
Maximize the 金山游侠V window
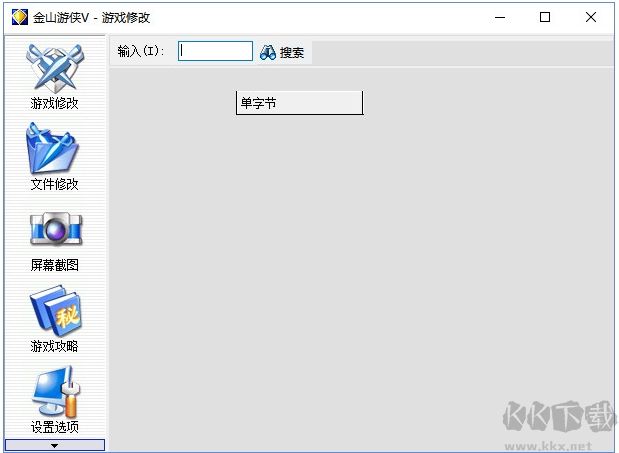tap(545, 17)
